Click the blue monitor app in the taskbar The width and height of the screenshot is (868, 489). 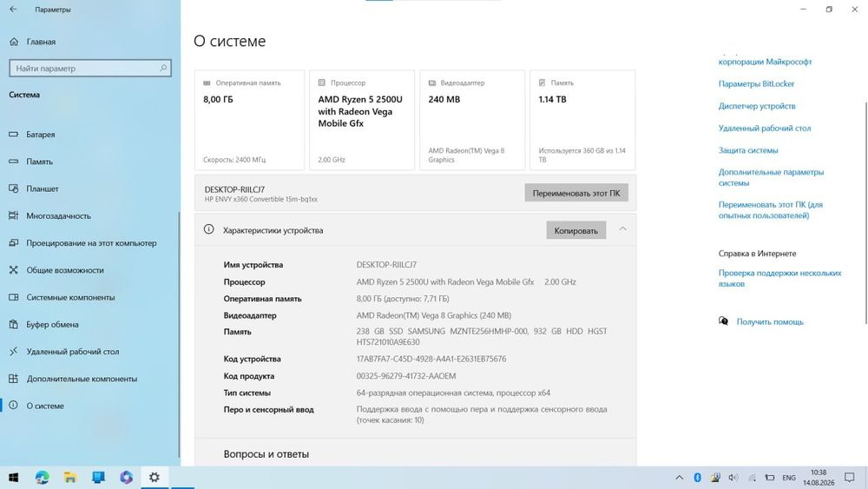tap(99, 478)
